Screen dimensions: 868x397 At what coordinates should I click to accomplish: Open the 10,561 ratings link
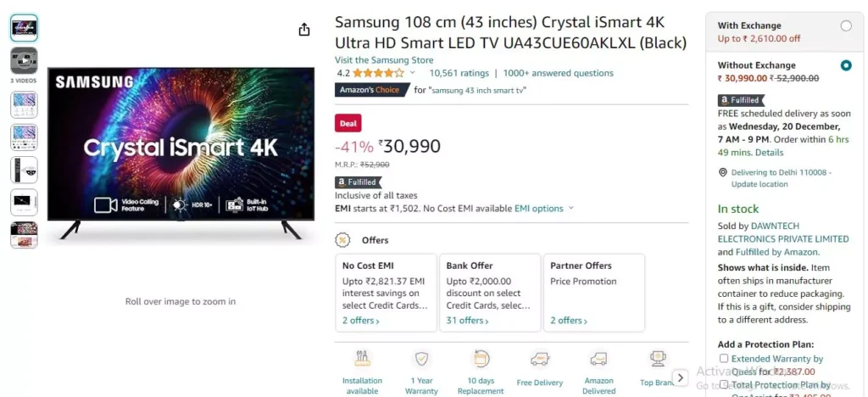(x=459, y=73)
